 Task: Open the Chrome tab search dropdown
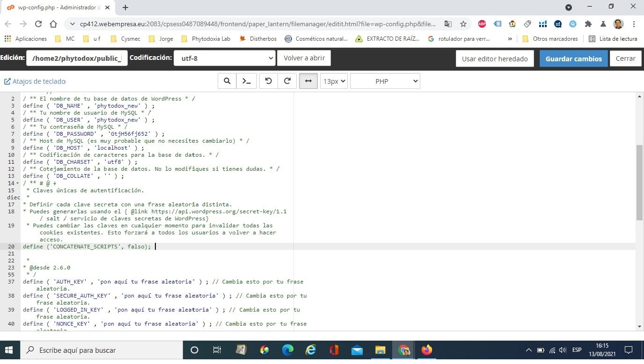[x=569, y=7]
